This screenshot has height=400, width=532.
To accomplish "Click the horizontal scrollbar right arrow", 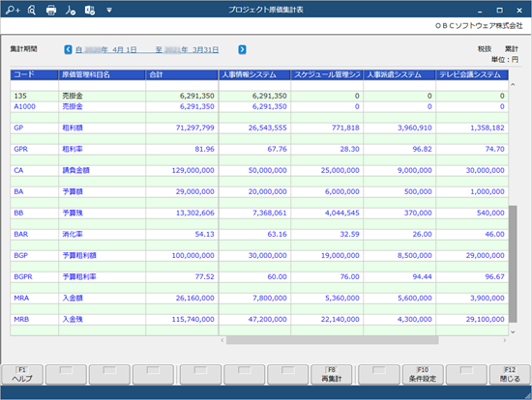I will tap(505, 340).
